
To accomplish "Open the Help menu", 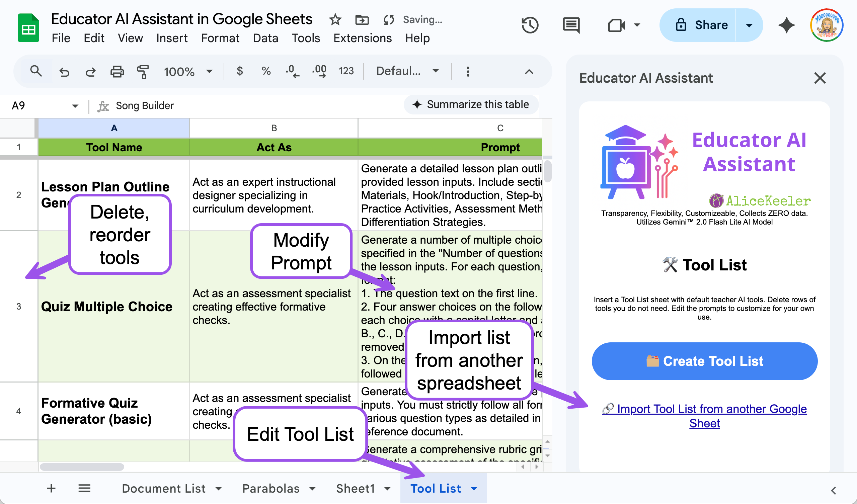I will 417,38.
